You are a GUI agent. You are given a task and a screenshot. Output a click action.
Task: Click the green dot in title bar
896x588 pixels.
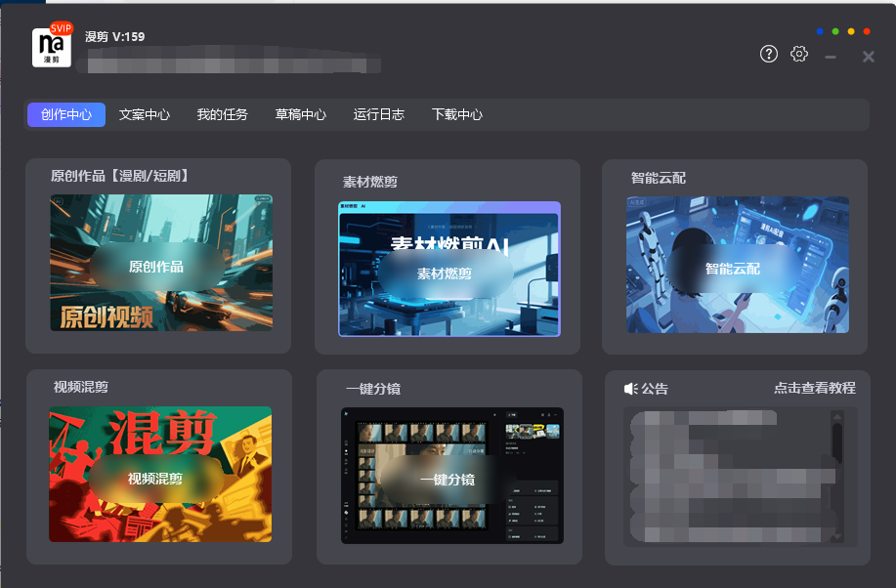tap(835, 31)
